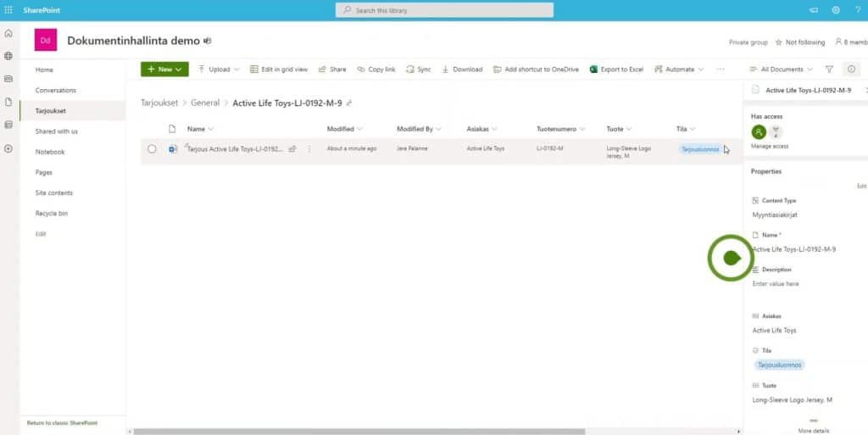Open Home in the left navigation
The image size is (868, 435).
pos(44,70)
